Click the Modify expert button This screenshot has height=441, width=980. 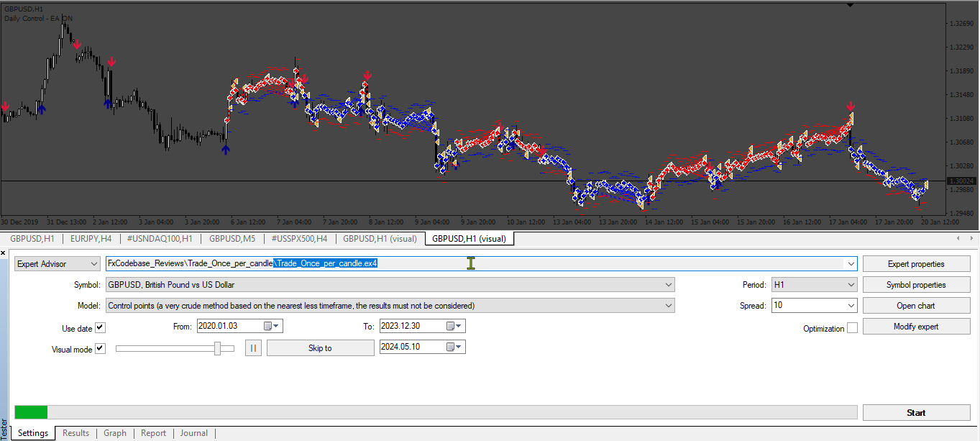click(x=916, y=327)
